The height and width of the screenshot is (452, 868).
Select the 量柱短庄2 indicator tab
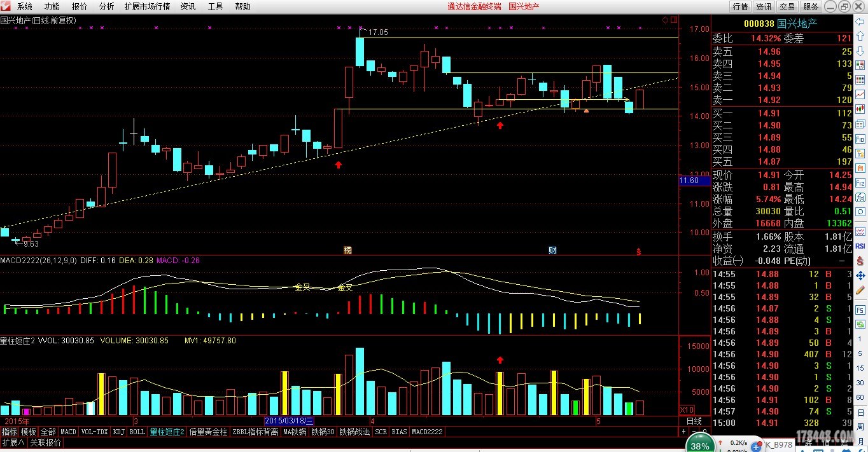[167, 432]
